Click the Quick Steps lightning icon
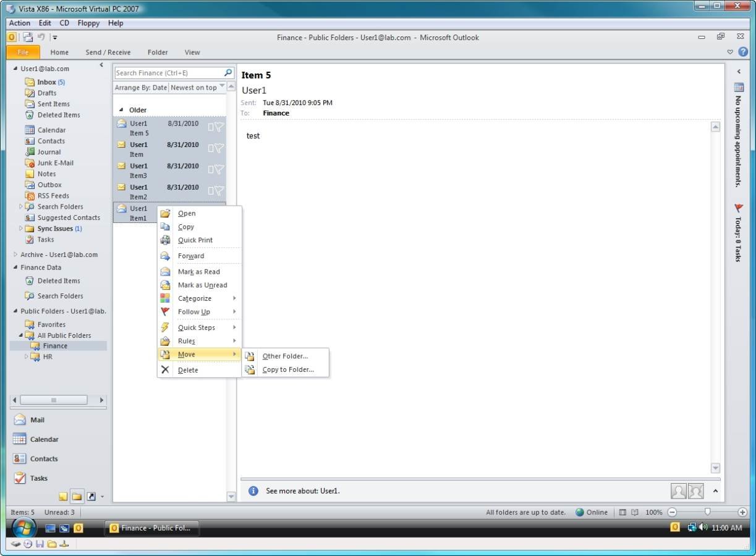Image resolution: width=756 pixels, height=556 pixels. pyautogui.click(x=165, y=327)
